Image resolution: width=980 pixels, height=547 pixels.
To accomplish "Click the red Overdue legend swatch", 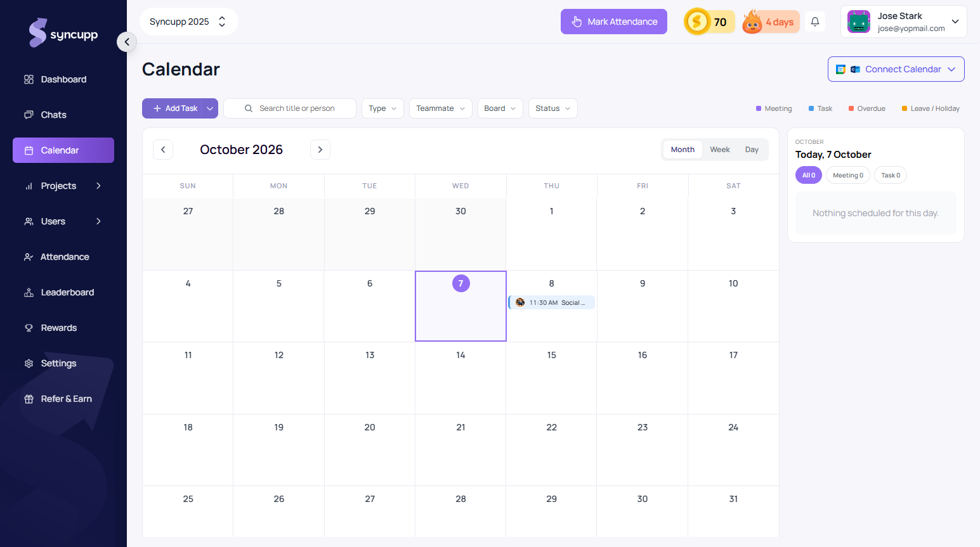I will coord(851,108).
